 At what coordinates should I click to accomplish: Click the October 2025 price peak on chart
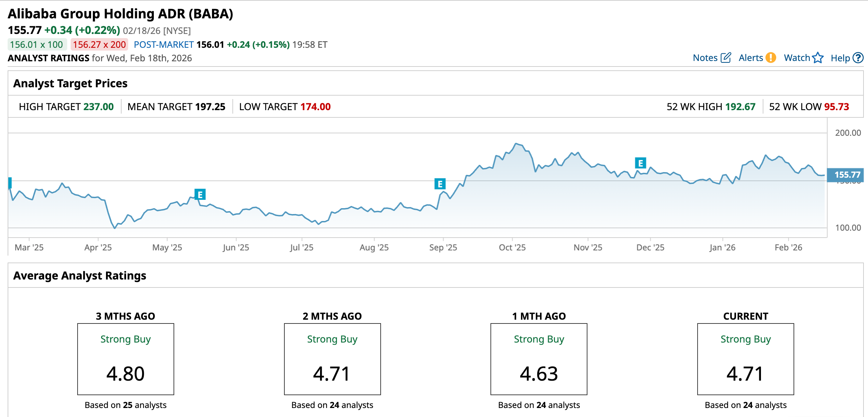pos(516,143)
